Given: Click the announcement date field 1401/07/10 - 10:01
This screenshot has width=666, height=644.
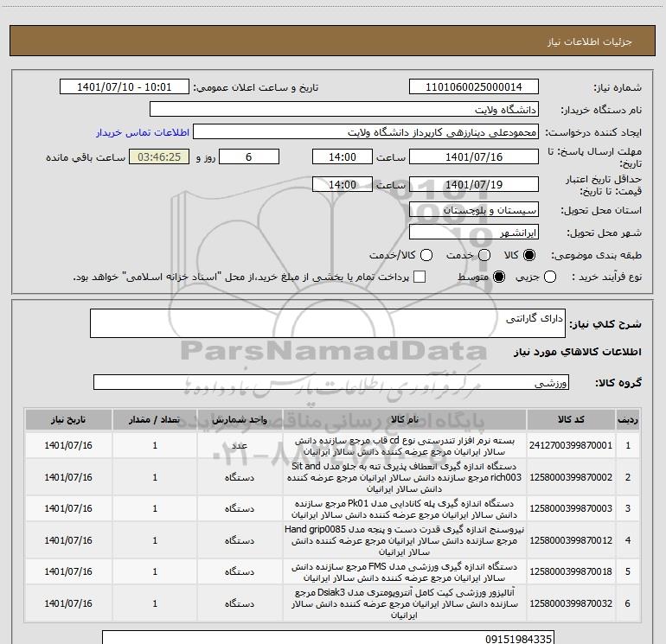Looking at the screenshot, I should [124, 86].
